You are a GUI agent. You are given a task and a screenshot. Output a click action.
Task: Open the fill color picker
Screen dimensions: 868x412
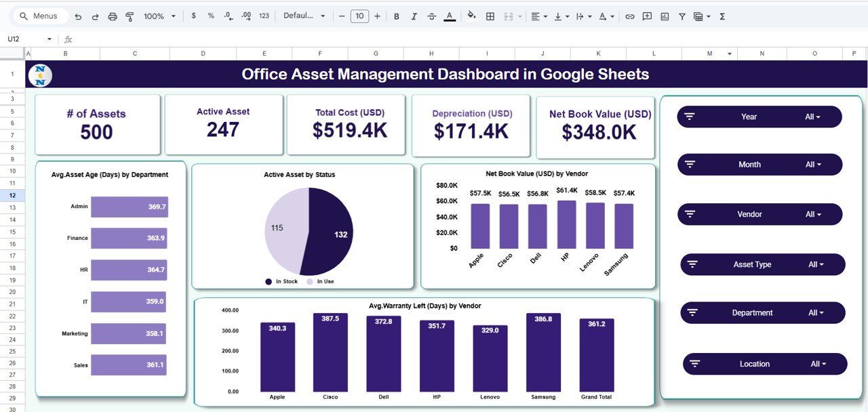click(472, 16)
